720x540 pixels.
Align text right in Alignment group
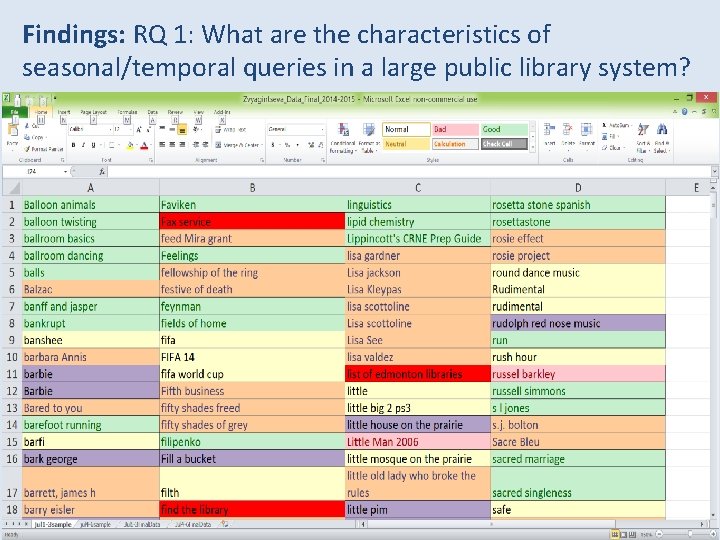coord(182,145)
